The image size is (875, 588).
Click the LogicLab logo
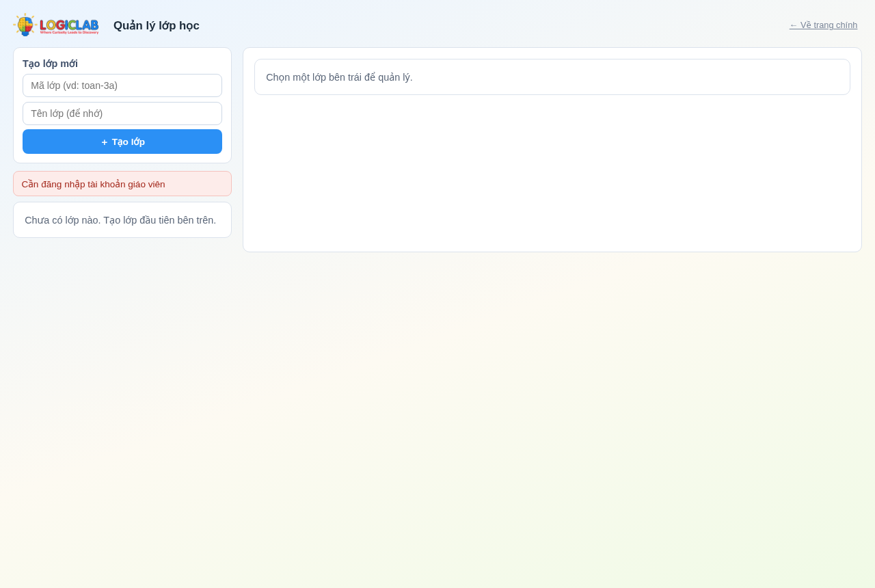click(56, 25)
